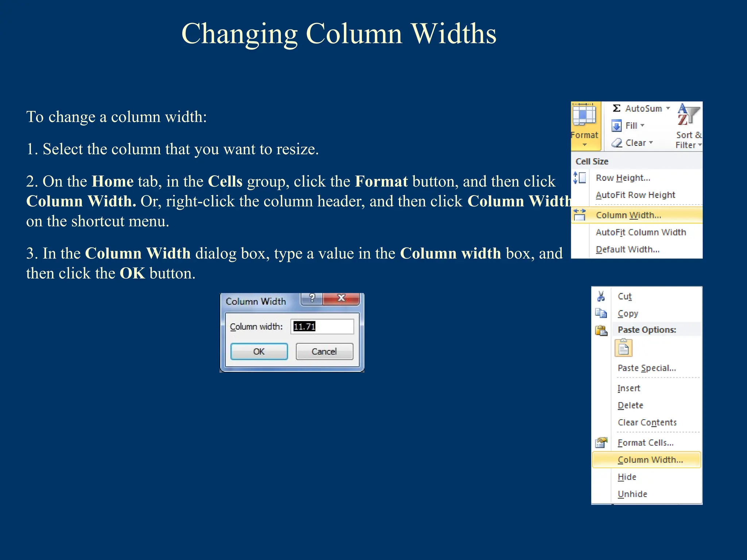Viewport: 747px width, 560px height.
Task: Click the 'To change a column width:' line
Action: [x=117, y=117]
